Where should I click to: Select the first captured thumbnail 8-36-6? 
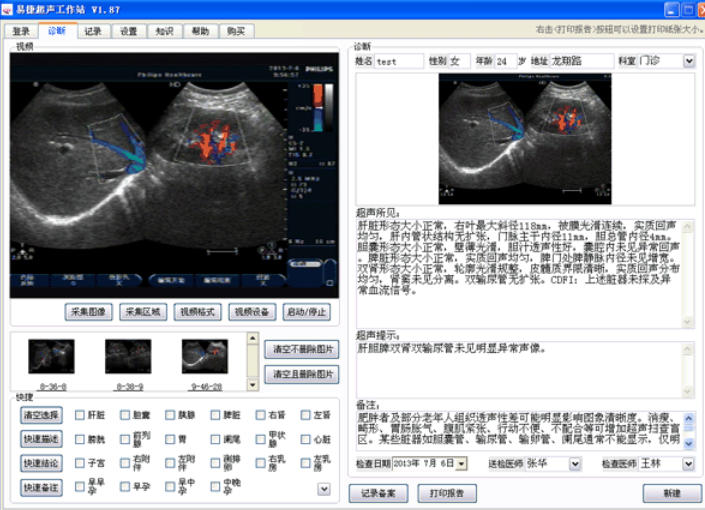point(51,357)
